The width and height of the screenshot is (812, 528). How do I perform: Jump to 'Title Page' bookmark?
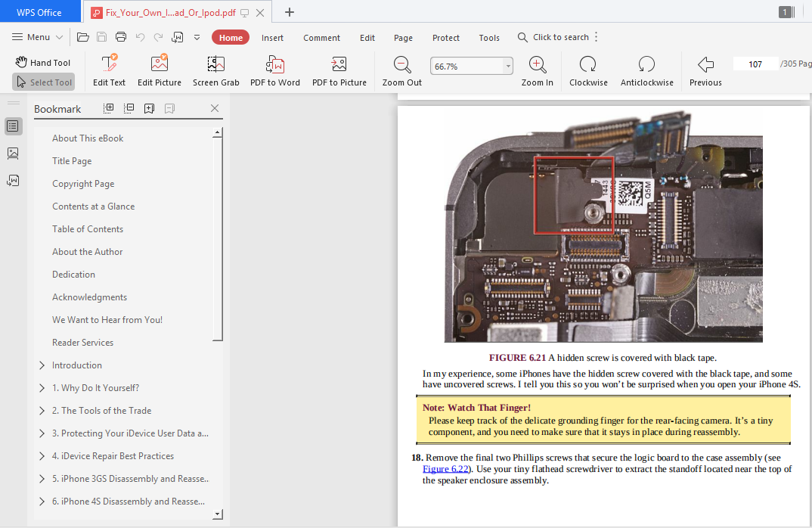pos(72,161)
